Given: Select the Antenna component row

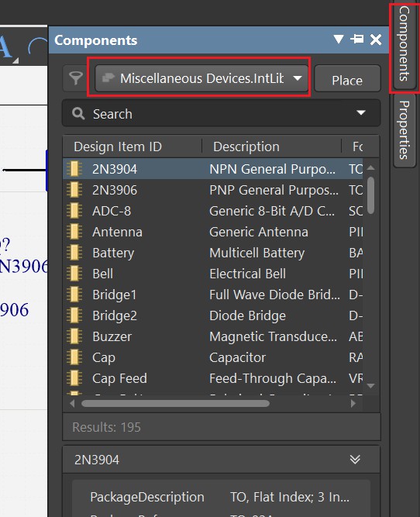Looking at the screenshot, I should (213, 232).
